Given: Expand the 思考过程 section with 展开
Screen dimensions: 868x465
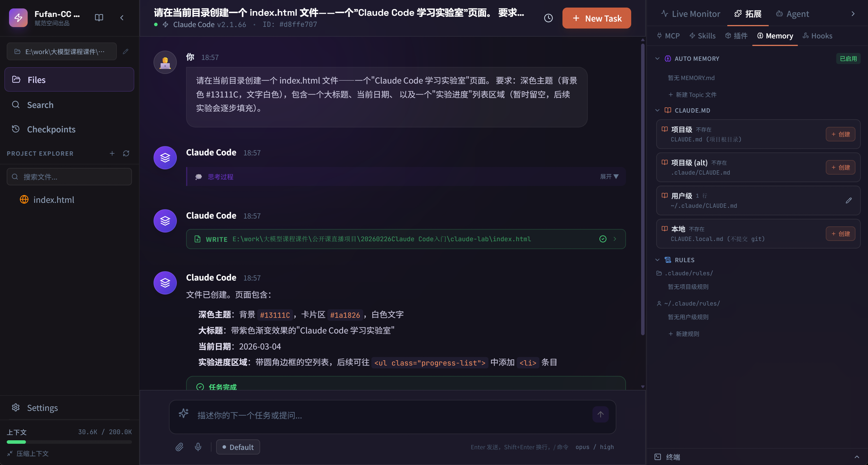Looking at the screenshot, I should click(609, 176).
